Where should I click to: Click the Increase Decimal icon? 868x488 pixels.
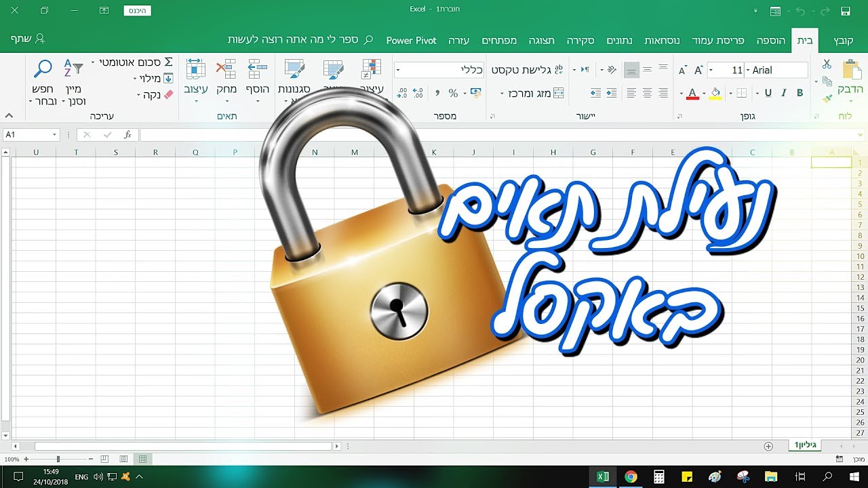tap(418, 93)
